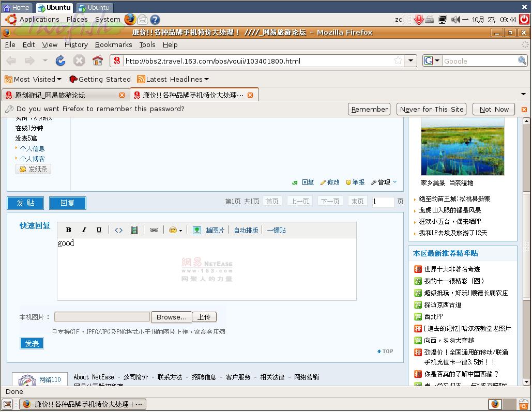
Task: Click the volume speaker icon in panel
Action: (x=455, y=20)
